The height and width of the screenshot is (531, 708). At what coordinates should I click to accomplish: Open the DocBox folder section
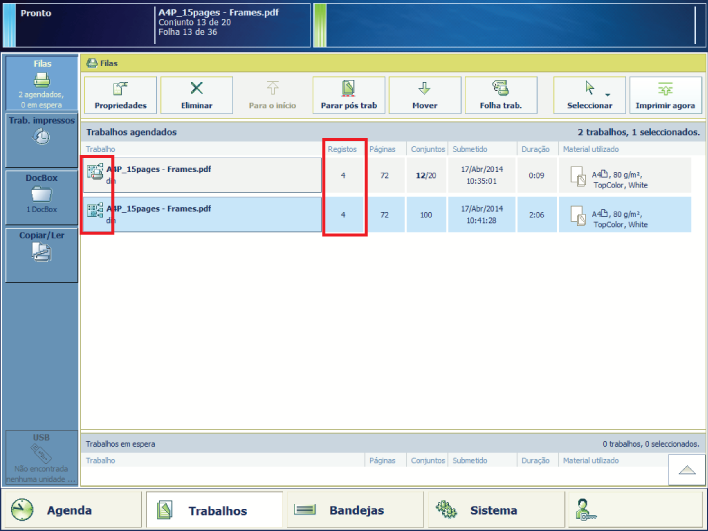click(x=42, y=197)
